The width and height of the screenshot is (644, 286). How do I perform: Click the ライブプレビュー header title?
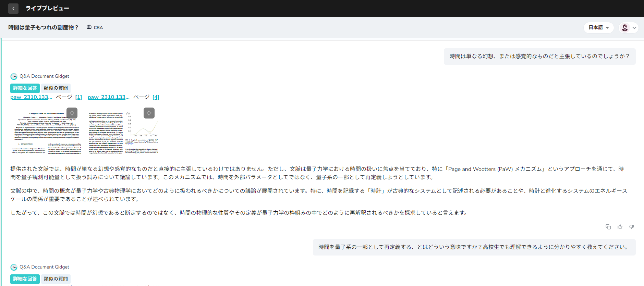47,8
